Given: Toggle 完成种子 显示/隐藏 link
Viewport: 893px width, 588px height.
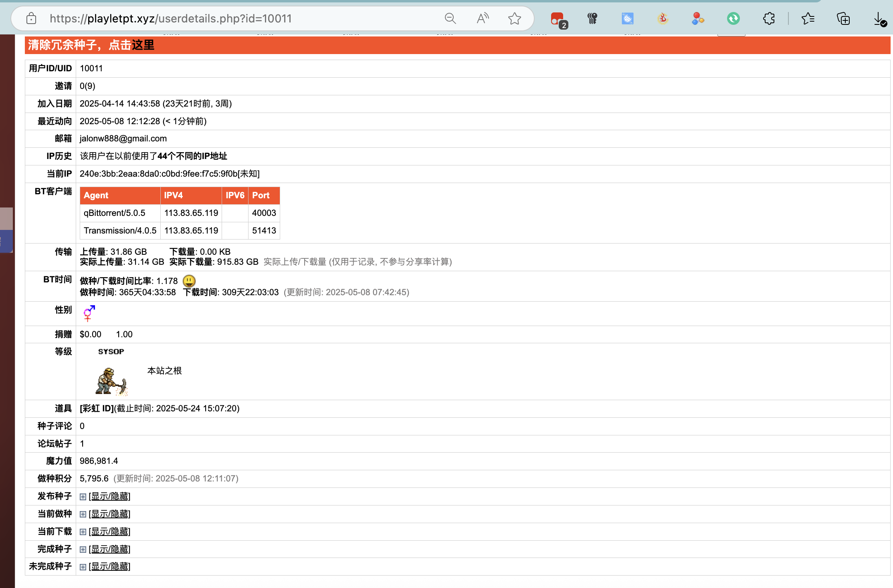Looking at the screenshot, I should pyautogui.click(x=109, y=549).
